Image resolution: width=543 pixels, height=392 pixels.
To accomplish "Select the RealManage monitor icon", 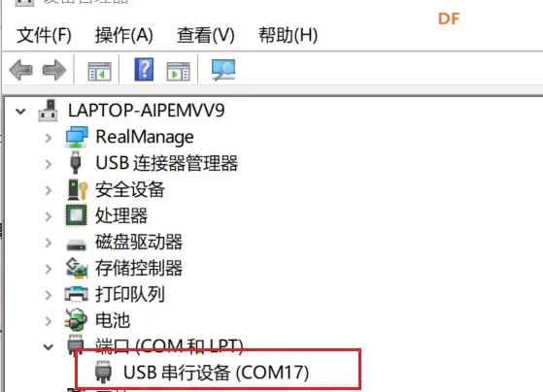I will click(x=77, y=137).
